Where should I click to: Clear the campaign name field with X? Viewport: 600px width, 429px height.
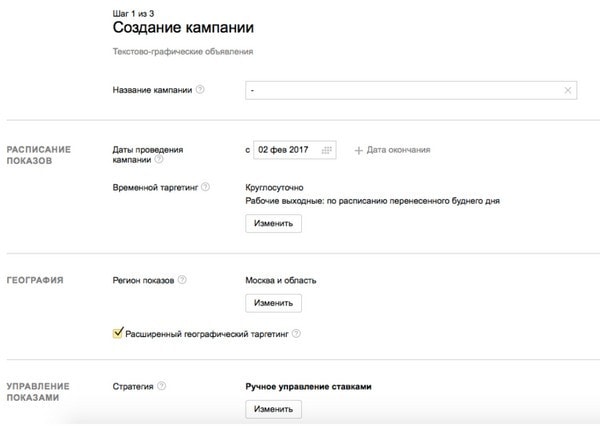pyautogui.click(x=569, y=91)
